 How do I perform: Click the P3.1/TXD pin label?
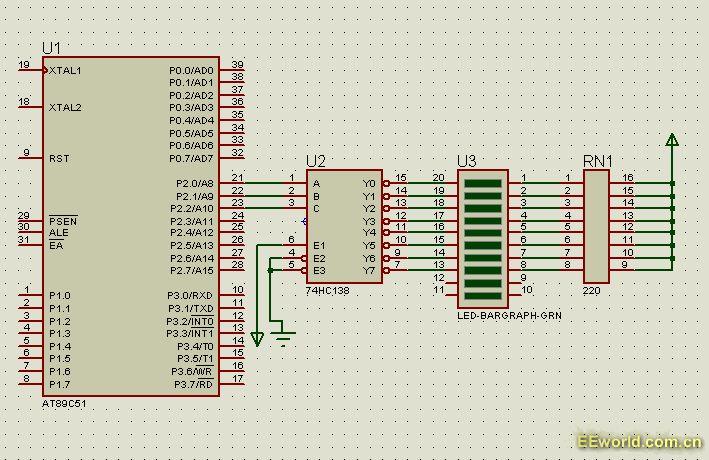click(x=190, y=308)
